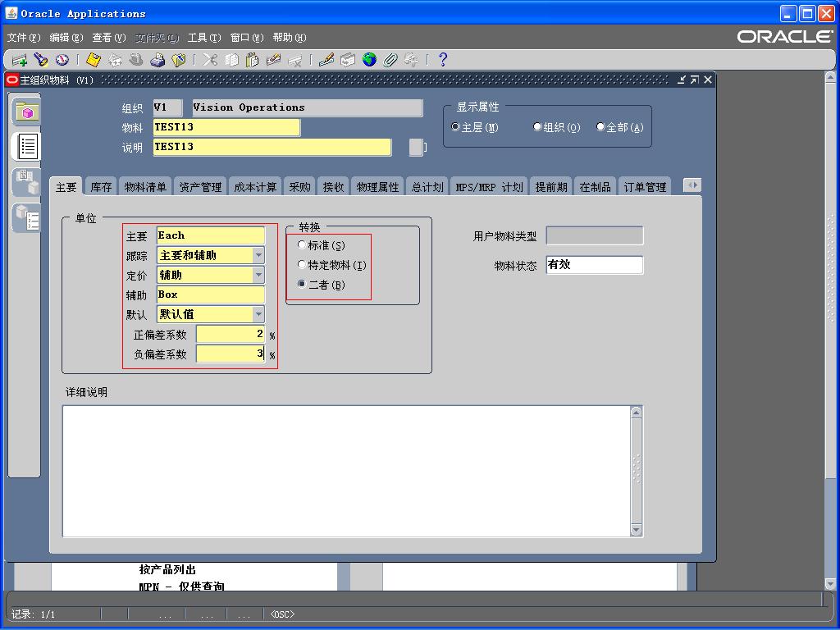
Task: Click the greyed Next Step toolbar icon
Action: tap(115, 60)
